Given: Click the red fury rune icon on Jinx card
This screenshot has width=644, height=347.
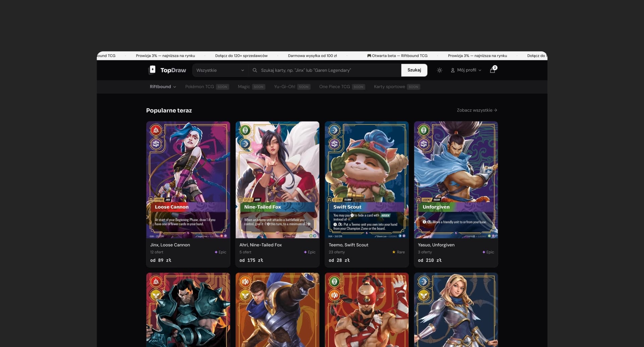Looking at the screenshot, I should point(156,130).
